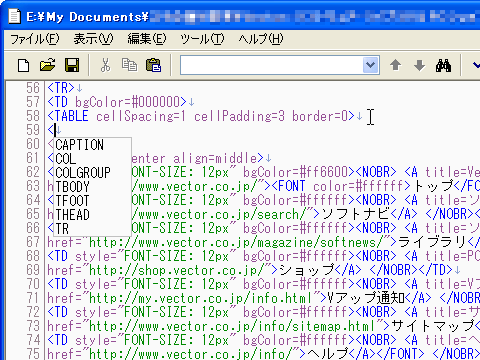Choose COLGROUP from the autocomplete list
The height and width of the screenshot is (360, 480).
(x=93, y=173)
